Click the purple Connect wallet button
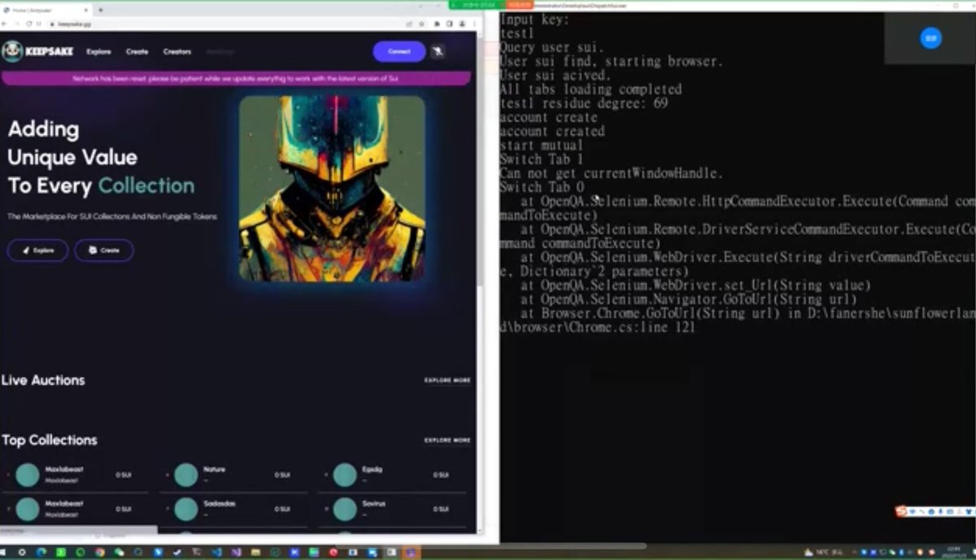The height and width of the screenshot is (560, 976). tap(399, 51)
